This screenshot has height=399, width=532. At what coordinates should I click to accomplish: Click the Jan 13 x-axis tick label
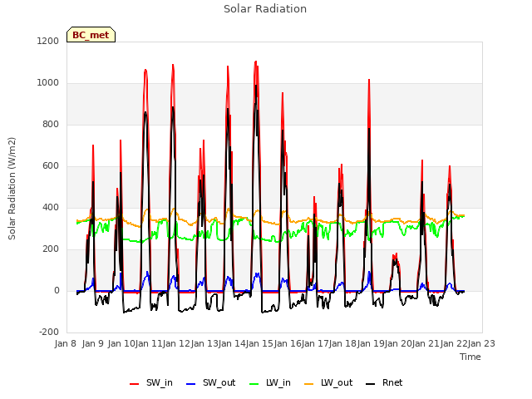[204, 343]
